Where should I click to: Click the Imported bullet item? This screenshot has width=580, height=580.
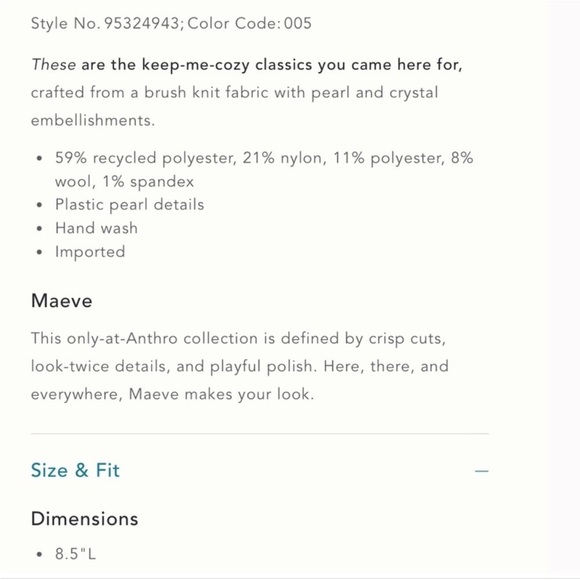point(90,252)
